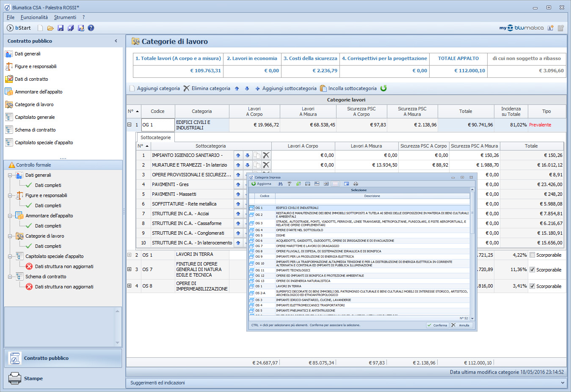Open a project with the folder icon
Screen dimensions: 571x392
[x=50, y=28]
